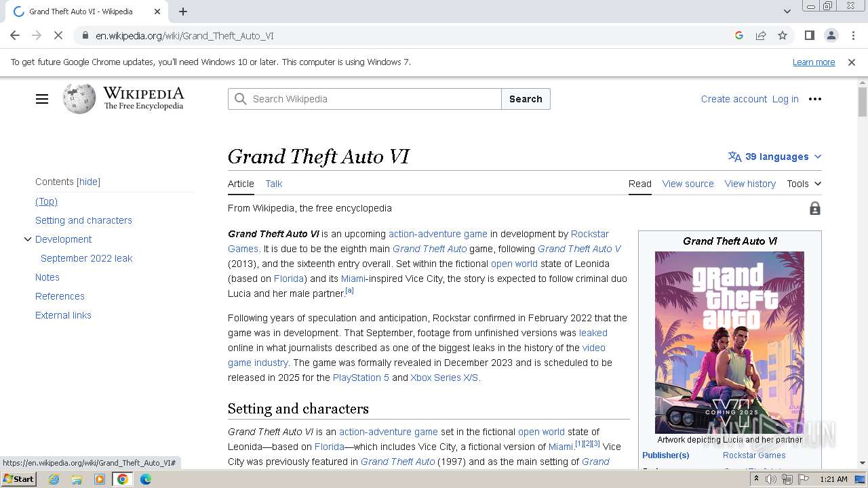Viewport: 868px width, 488px height.
Task: Switch to the Talk tab
Action: (274, 184)
